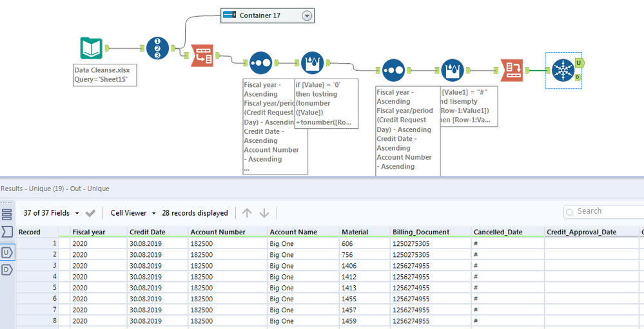
Task: Select Billing_Document 1250275305 in record 1
Action: [x=431, y=243]
